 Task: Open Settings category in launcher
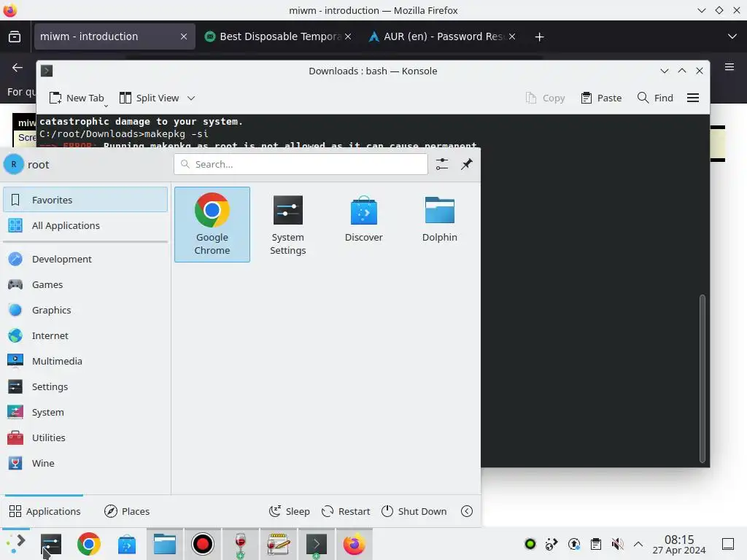pos(85,386)
